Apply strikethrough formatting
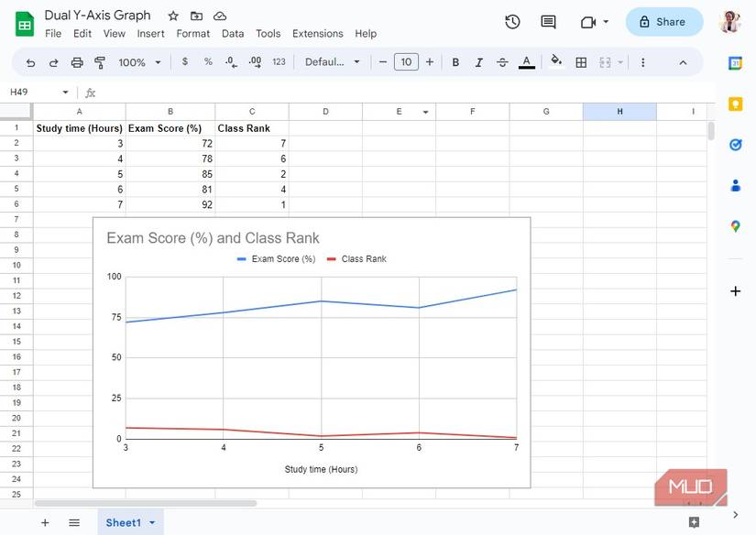 [x=502, y=61]
